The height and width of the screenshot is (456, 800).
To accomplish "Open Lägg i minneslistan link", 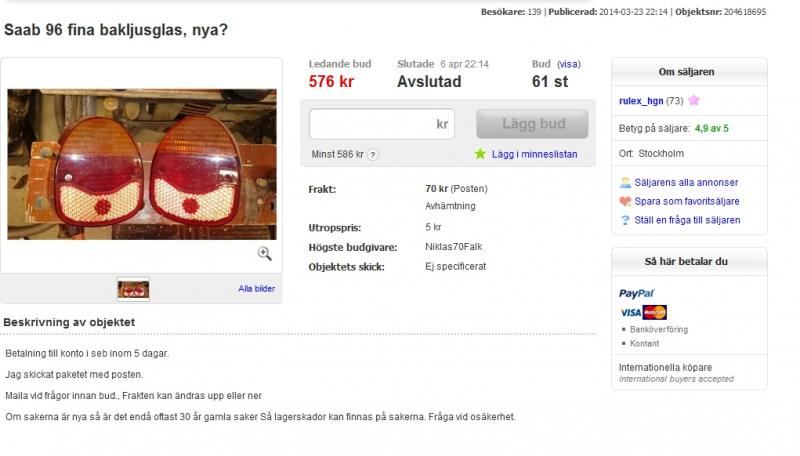I will [534, 154].
